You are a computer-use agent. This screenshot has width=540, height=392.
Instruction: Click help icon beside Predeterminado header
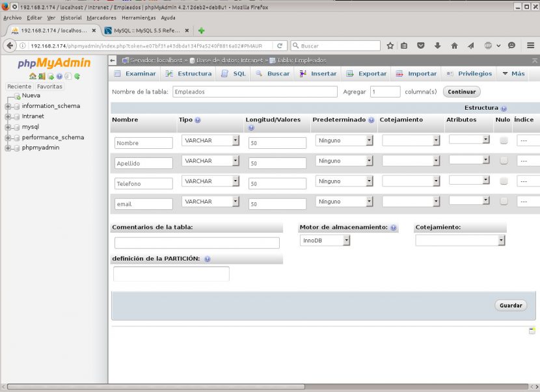(x=371, y=120)
